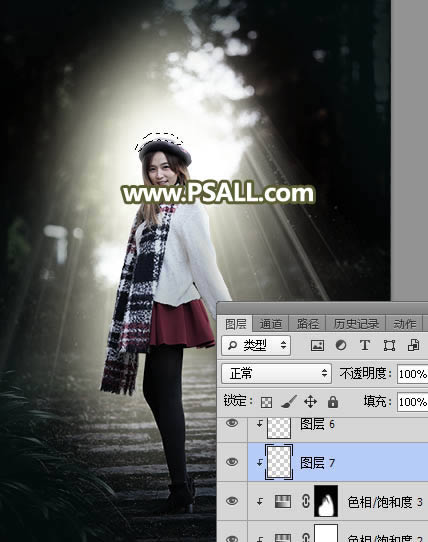This screenshot has height=542, width=428.
Task: Click the 填充 fill value field
Action: [412, 402]
